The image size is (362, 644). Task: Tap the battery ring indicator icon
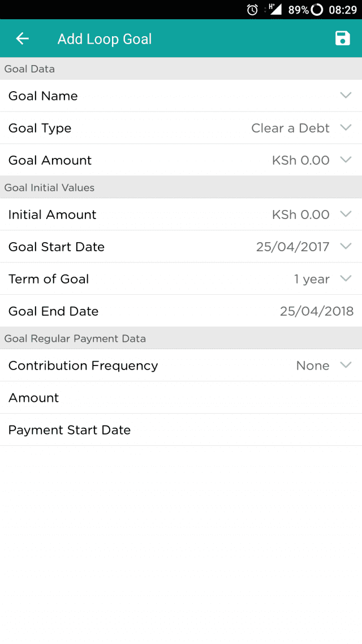pos(317,10)
